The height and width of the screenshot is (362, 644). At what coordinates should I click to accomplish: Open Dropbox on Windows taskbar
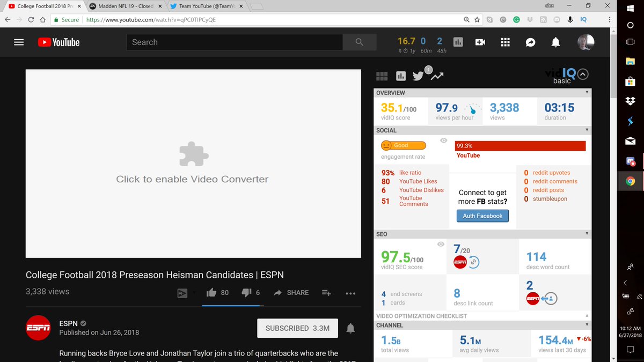631,101
